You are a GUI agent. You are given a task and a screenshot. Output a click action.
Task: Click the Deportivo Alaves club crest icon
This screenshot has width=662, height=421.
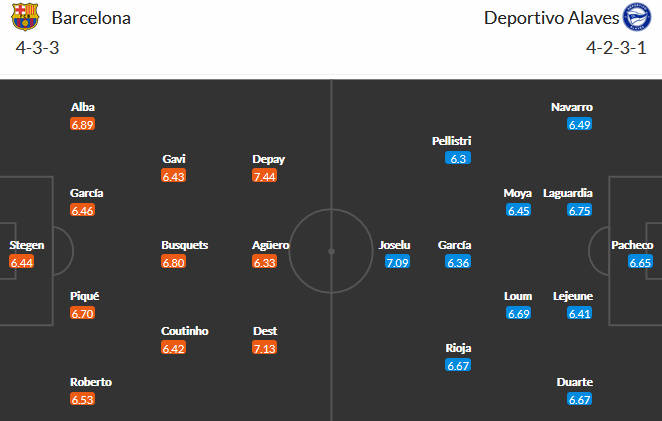click(x=635, y=18)
